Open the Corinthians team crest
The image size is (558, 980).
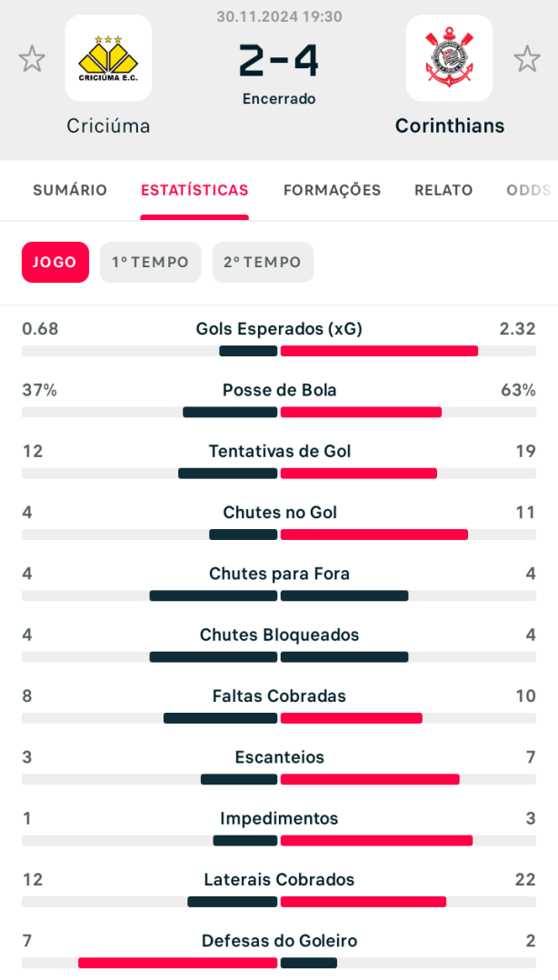pos(449,58)
